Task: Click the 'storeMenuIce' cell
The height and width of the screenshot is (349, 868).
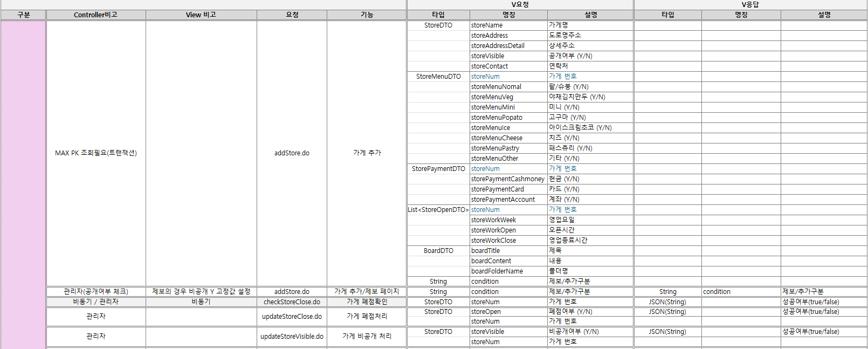Action: (x=508, y=128)
